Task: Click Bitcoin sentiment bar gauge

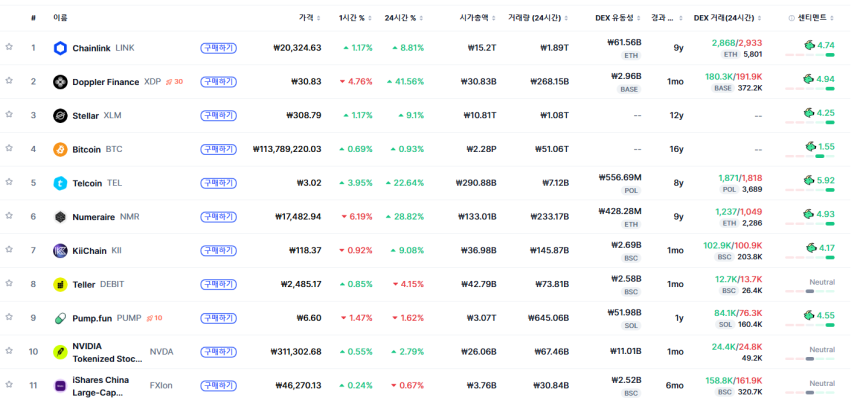Action: [810, 156]
